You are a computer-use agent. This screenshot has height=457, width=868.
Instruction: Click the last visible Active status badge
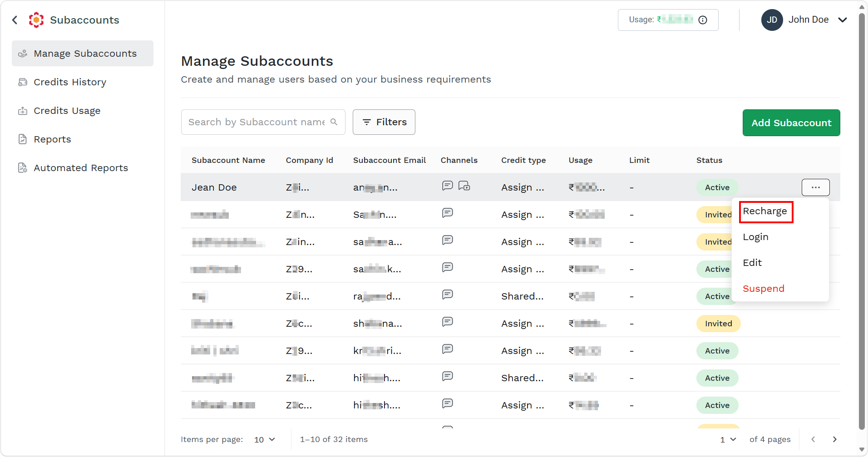pos(717,405)
